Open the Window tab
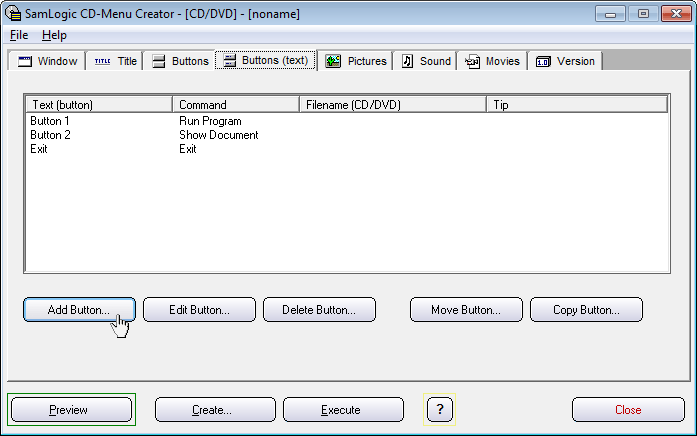 point(47,61)
